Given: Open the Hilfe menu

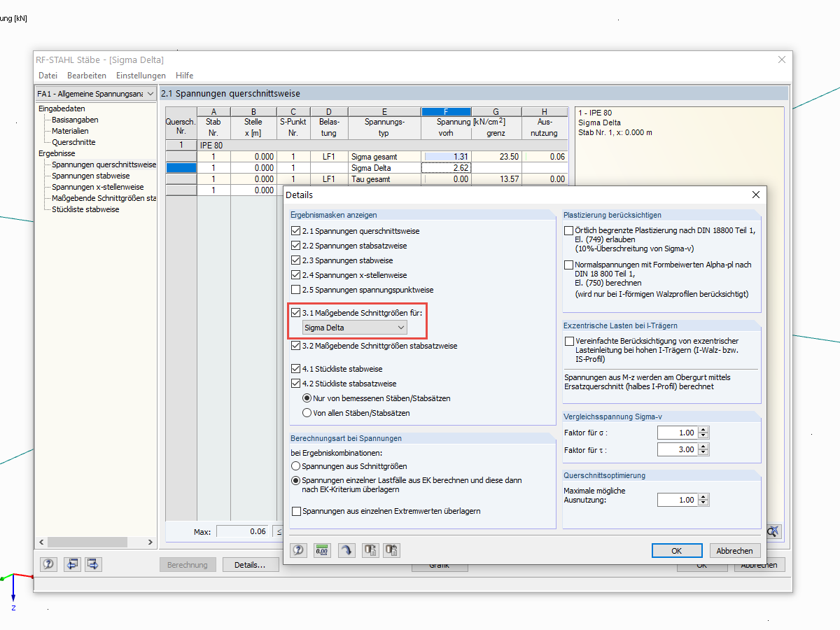Looking at the screenshot, I should pos(185,76).
